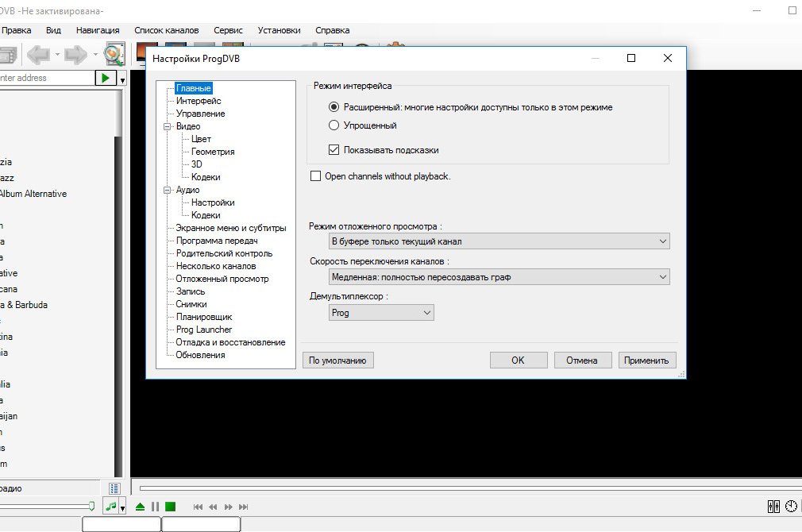Open the Справка menu

[x=333, y=30]
